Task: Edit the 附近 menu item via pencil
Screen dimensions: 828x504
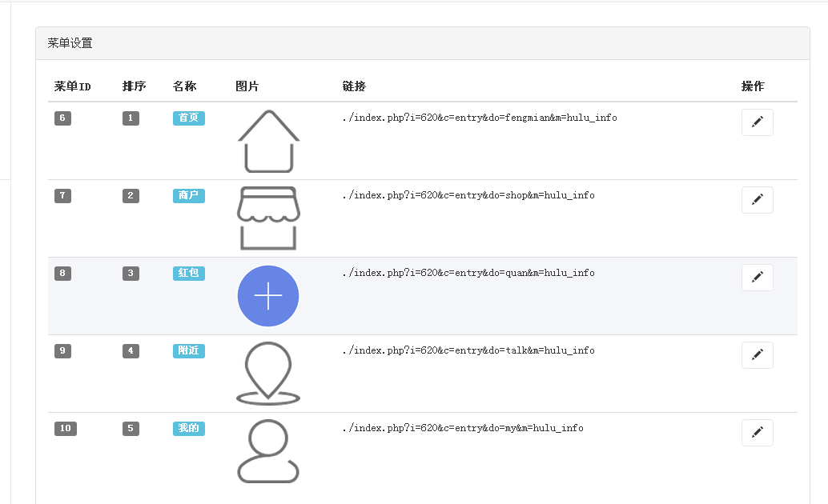Action: [x=757, y=355]
